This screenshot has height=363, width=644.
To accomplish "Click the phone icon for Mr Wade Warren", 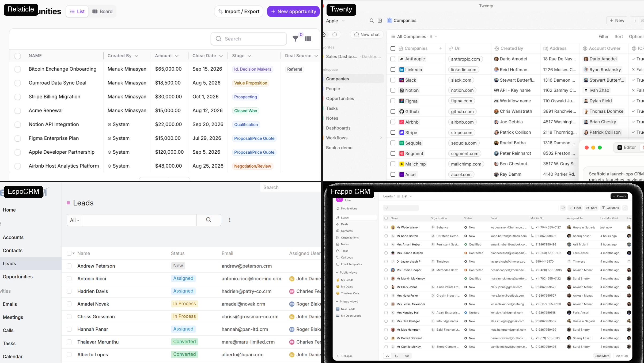I will [x=532, y=228].
